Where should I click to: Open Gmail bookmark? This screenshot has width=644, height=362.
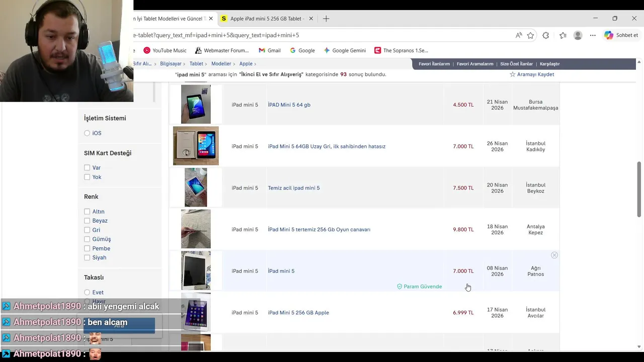pyautogui.click(x=270, y=50)
